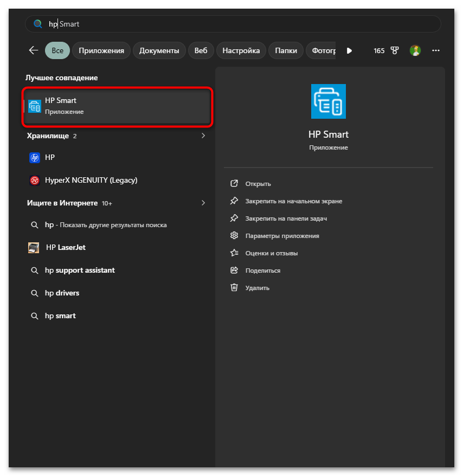This screenshot has width=463, height=476.
Task: Select the hp support assistant suggestion
Action: tap(117, 270)
